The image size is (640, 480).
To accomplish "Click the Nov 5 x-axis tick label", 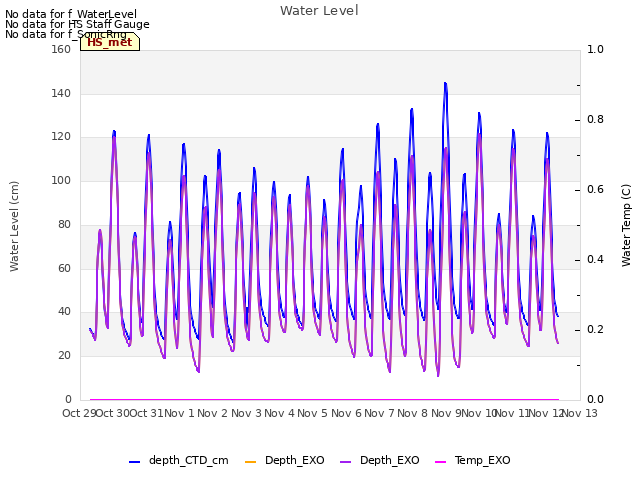I will pos(312,413).
